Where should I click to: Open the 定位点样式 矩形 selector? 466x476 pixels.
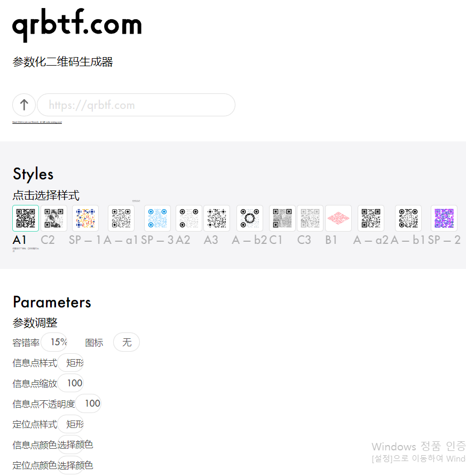coord(72,424)
